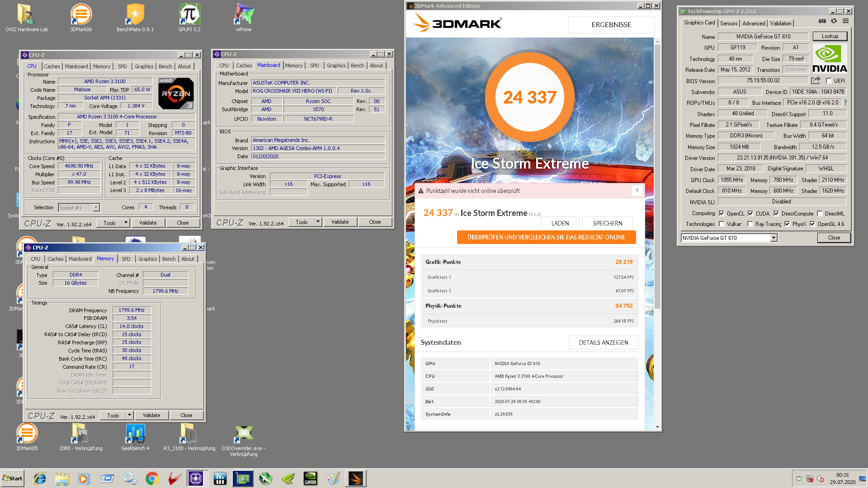Open the 2080 - Verknüpfung folder shortcut

pos(81,436)
